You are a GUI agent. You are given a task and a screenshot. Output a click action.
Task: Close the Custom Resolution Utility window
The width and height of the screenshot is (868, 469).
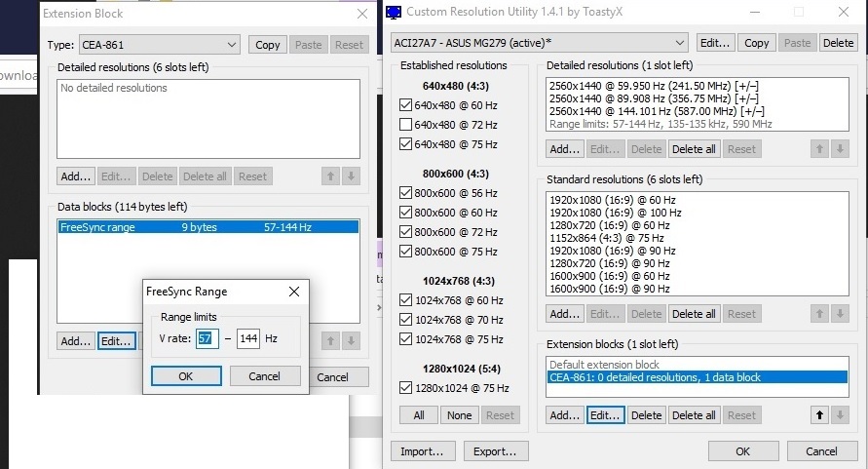click(843, 12)
